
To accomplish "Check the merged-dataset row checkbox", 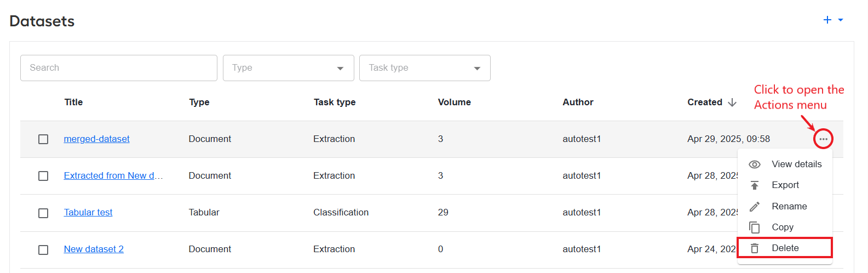I will point(43,139).
